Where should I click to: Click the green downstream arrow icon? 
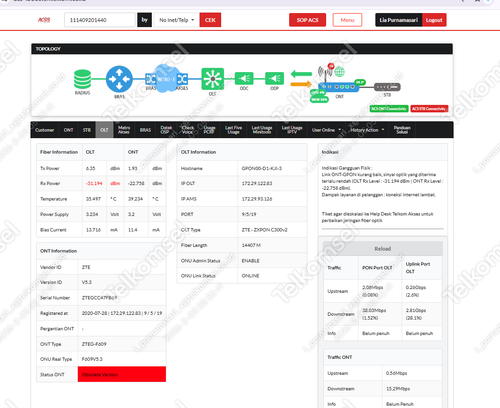click(301, 74)
